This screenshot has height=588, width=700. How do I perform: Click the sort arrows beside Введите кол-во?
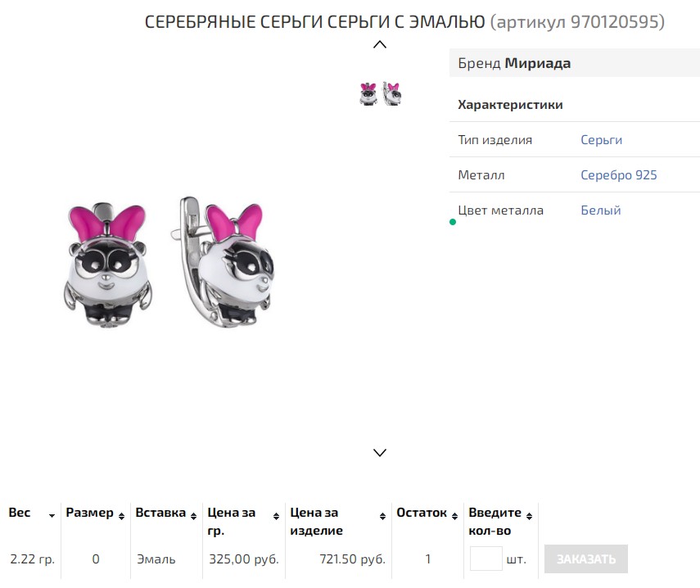point(529,517)
